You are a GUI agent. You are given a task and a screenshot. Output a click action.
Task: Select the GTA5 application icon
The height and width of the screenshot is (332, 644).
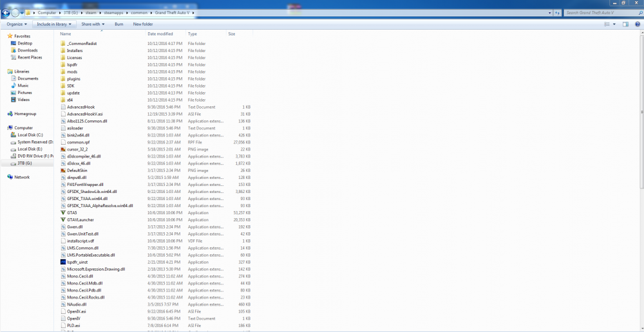(x=63, y=213)
